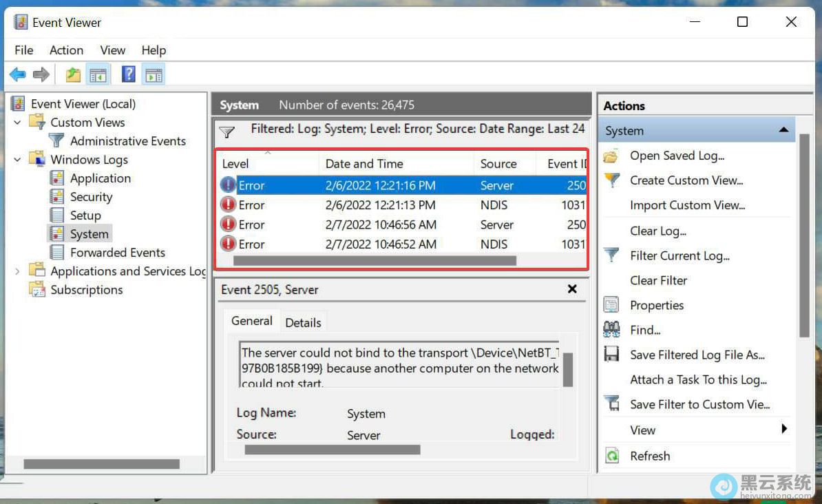Image resolution: width=822 pixels, height=504 pixels.
Task: Click the Refresh action icon
Action: pos(611,456)
